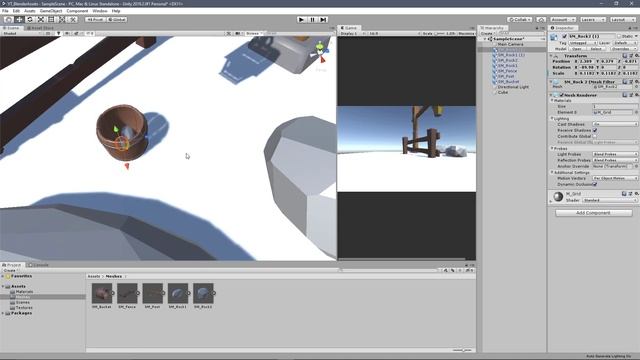Select the Hand tool in toolbar
This screenshot has width=640, height=360.
tap(9, 20)
